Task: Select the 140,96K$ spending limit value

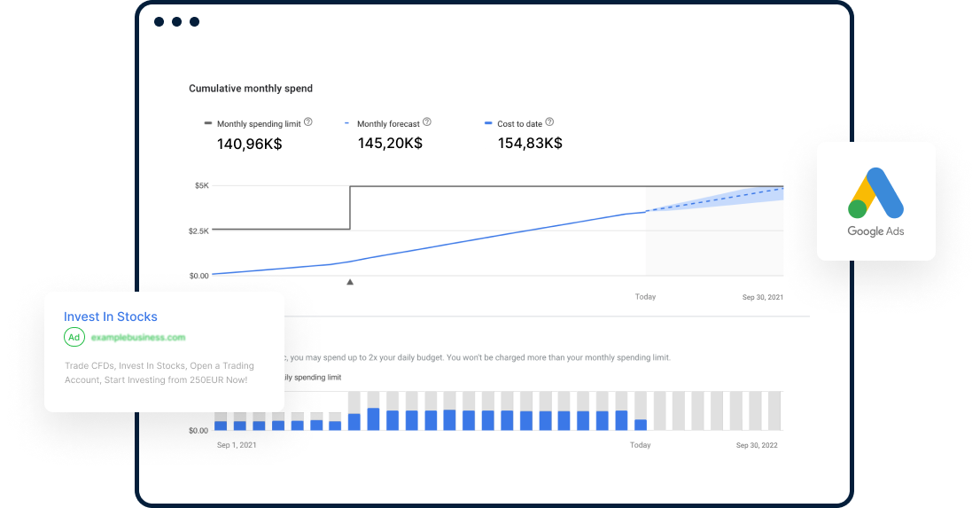Action: click(249, 143)
